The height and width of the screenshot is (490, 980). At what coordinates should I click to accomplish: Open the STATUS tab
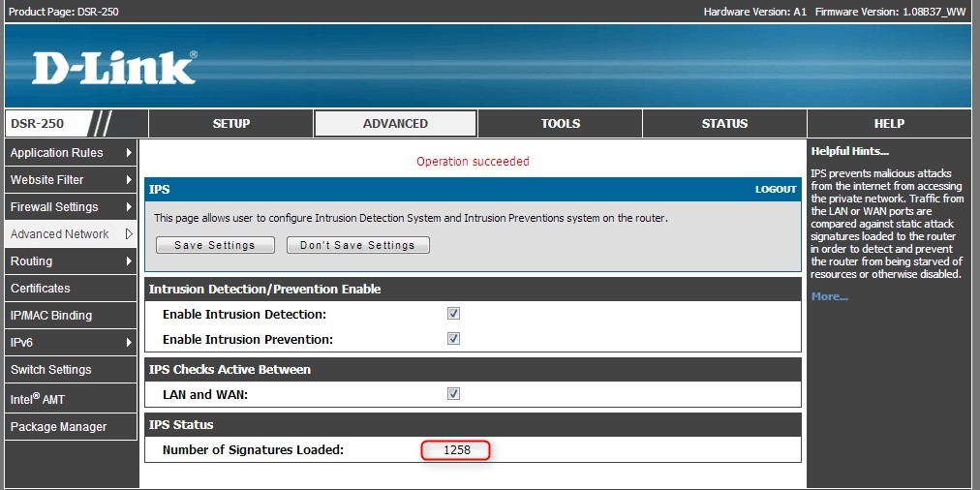tap(724, 124)
